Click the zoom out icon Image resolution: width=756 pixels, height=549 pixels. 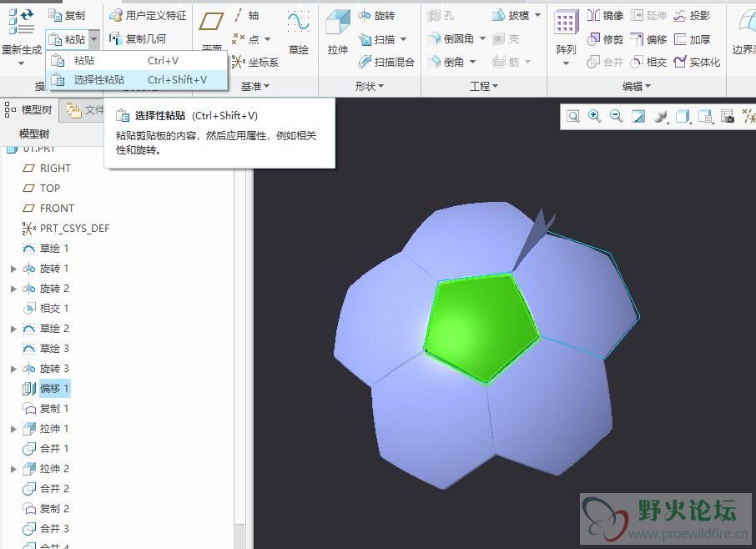tap(616, 116)
